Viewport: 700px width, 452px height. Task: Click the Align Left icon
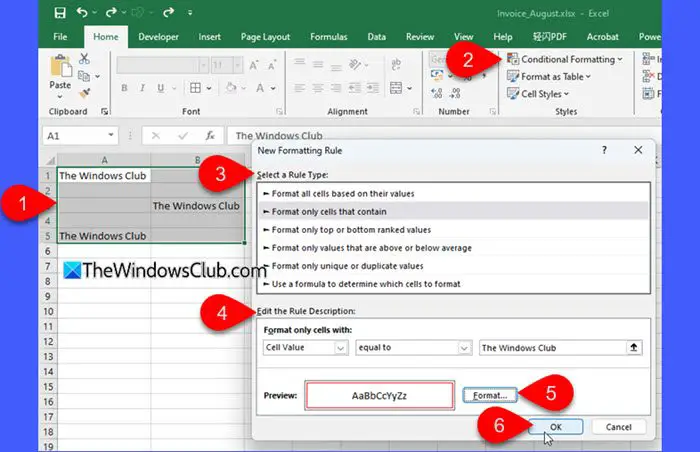300,88
